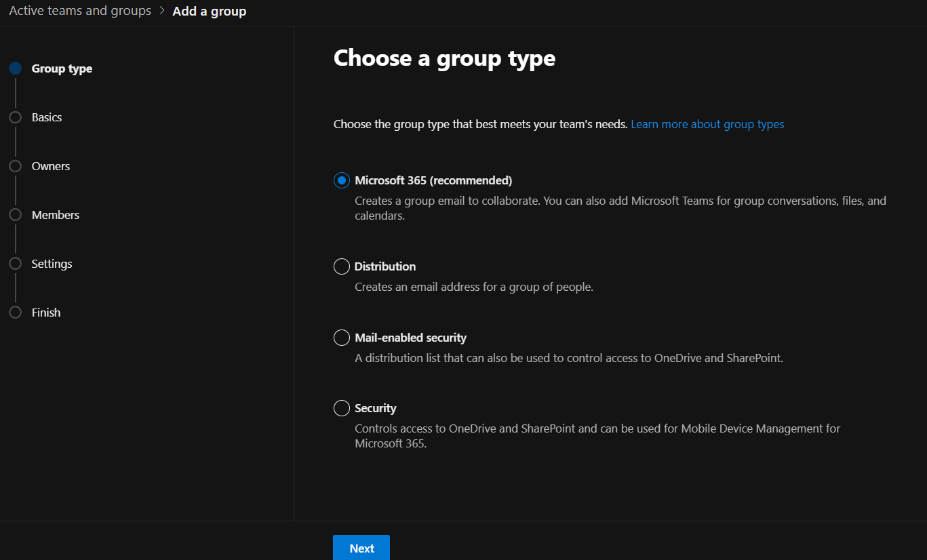Jump to the Basics step
The image size is (927, 560).
[x=47, y=117]
